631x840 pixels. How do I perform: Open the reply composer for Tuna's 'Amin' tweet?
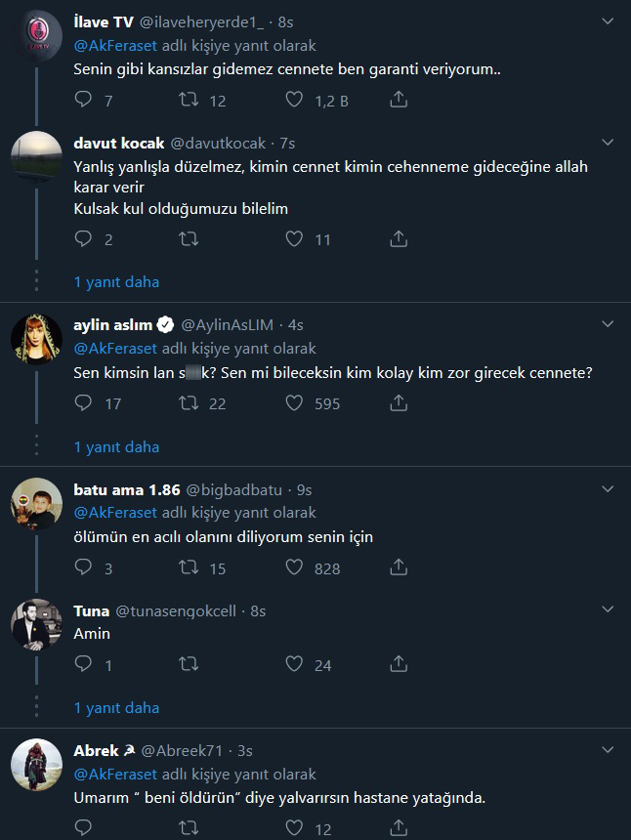point(83,664)
